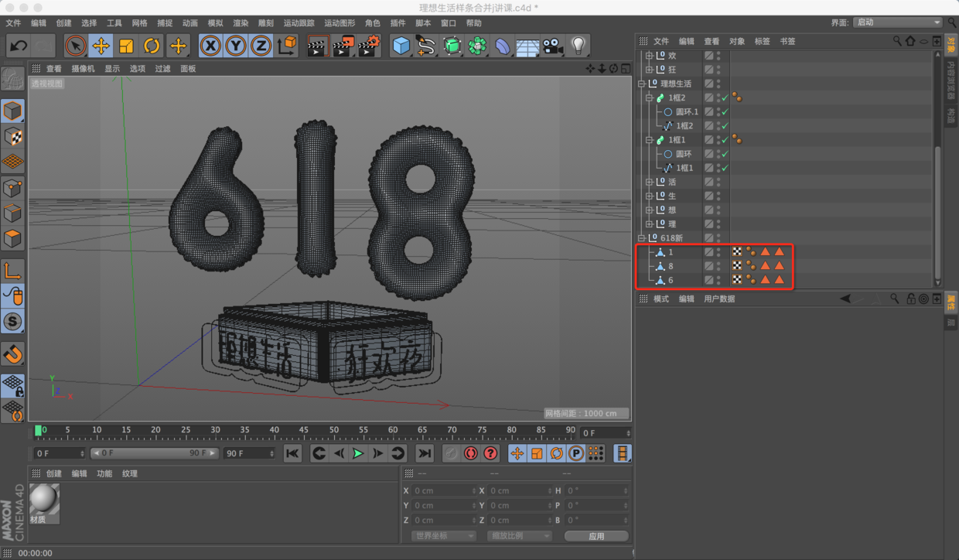959x560 pixels.
Task: Open the 缩放比例 dropdown
Action: 519,535
